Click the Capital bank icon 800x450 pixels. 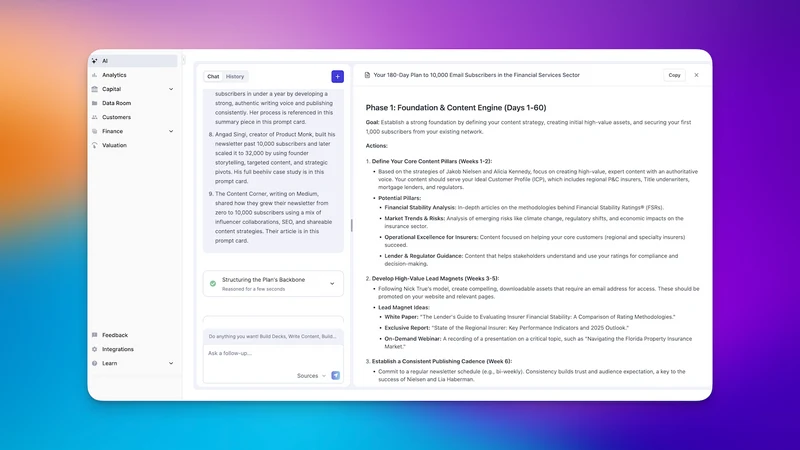pos(94,89)
